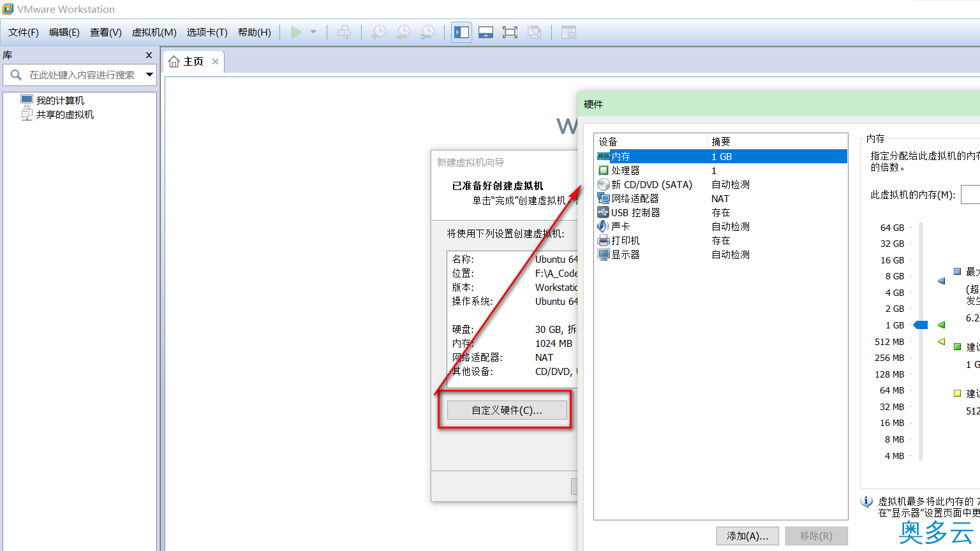
Task: Click the 此虚拟机的内存 input field
Action: pyautogui.click(x=970, y=195)
